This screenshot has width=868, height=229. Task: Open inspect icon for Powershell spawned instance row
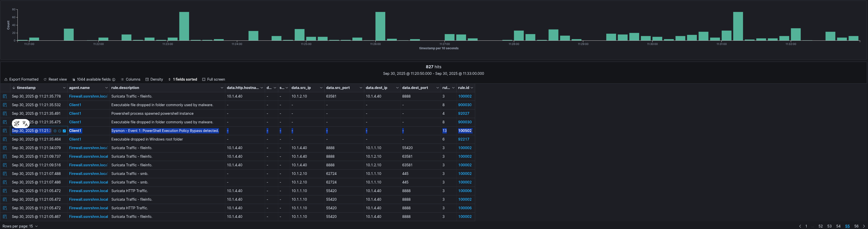coord(5,114)
